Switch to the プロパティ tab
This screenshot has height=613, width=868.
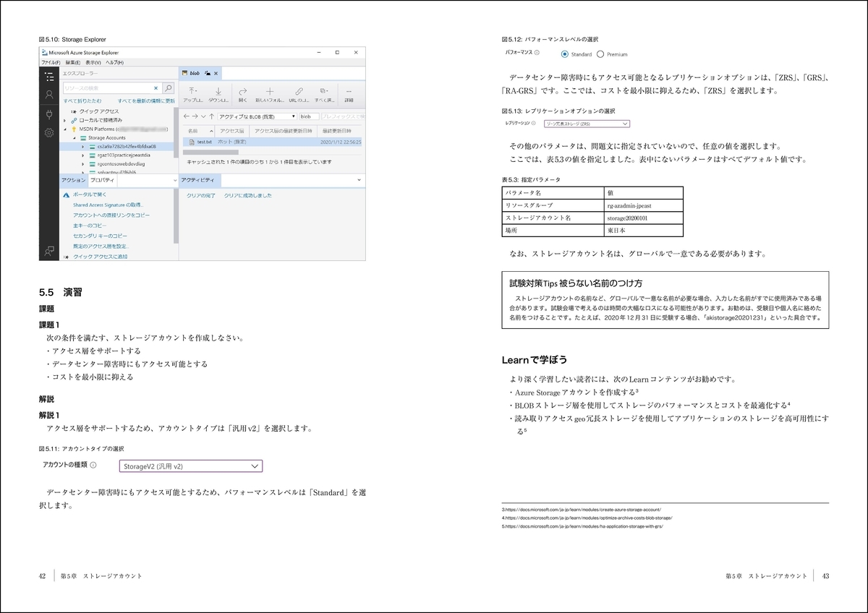point(102,180)
